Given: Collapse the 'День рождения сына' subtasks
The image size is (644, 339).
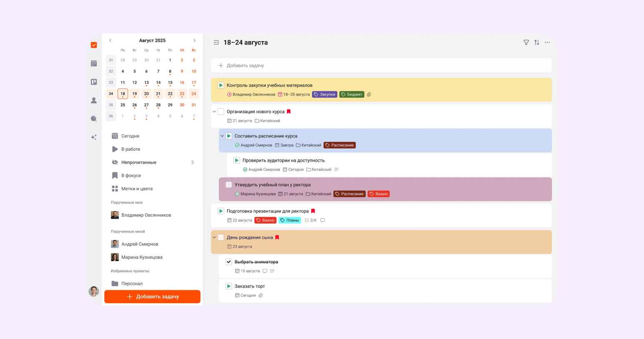Looking at the screenshot, I should pos(214,238).
